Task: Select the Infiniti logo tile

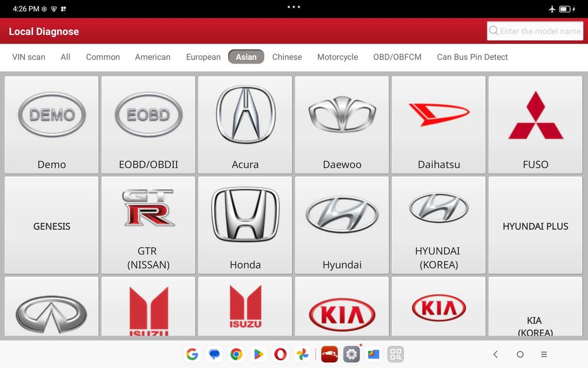Action: click(52, 306)
